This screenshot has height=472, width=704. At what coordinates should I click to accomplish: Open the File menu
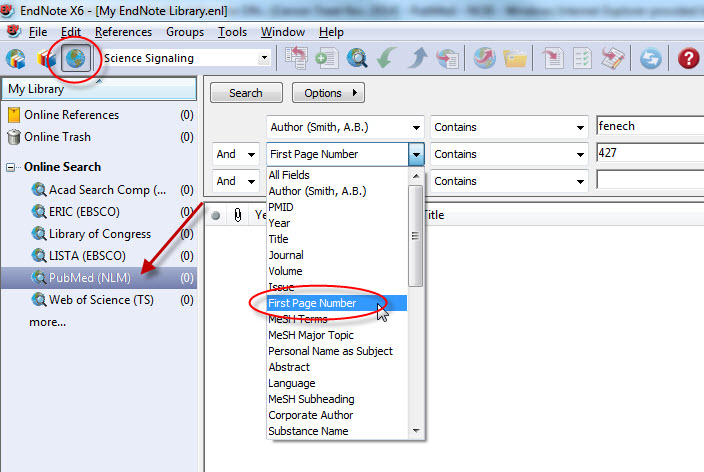(38, 32)
